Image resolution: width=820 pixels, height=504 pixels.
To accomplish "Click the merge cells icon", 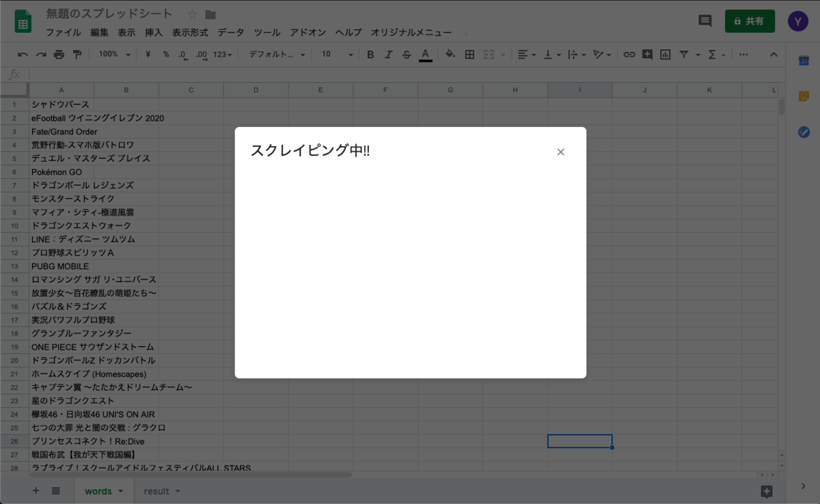I will tap(489, 55).
